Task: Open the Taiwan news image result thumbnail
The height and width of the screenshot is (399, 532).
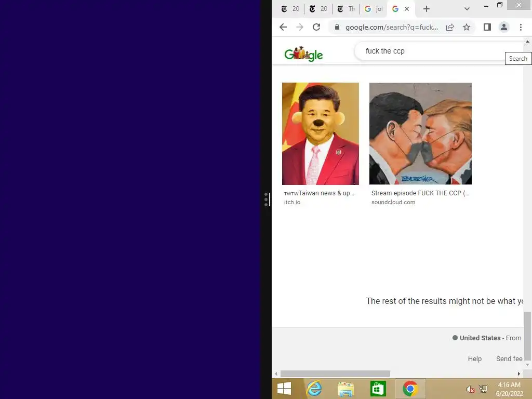Action: (320, 134)
